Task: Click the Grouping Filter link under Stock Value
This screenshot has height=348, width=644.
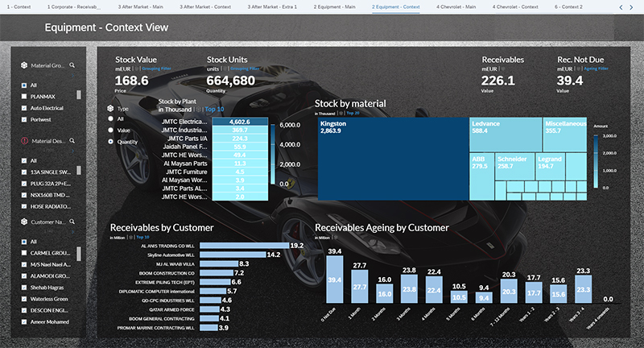Action: (x=157, y=69)
